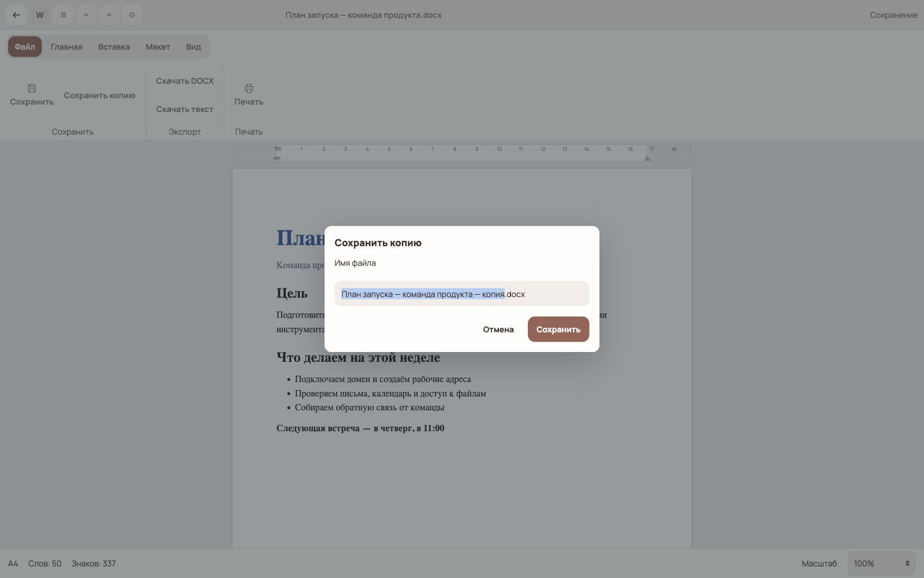This screenshot has height=578, width=924.
Task: Click the Знаков: 337 status entry
Action: (x=94, y=564)
